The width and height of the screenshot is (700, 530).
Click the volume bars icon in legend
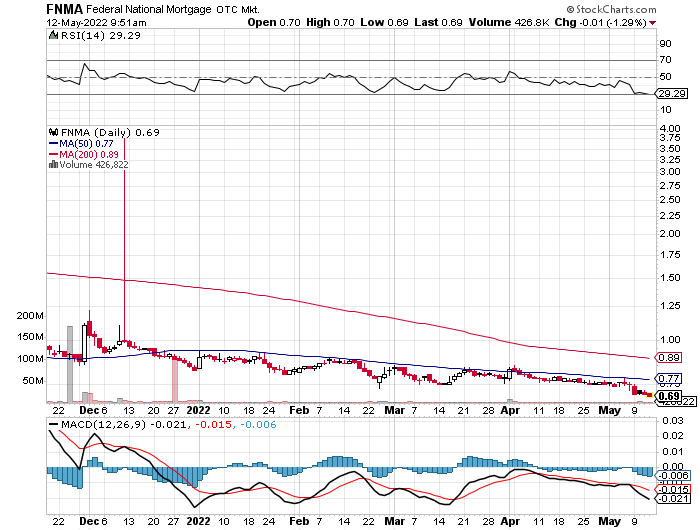(53, 164)
